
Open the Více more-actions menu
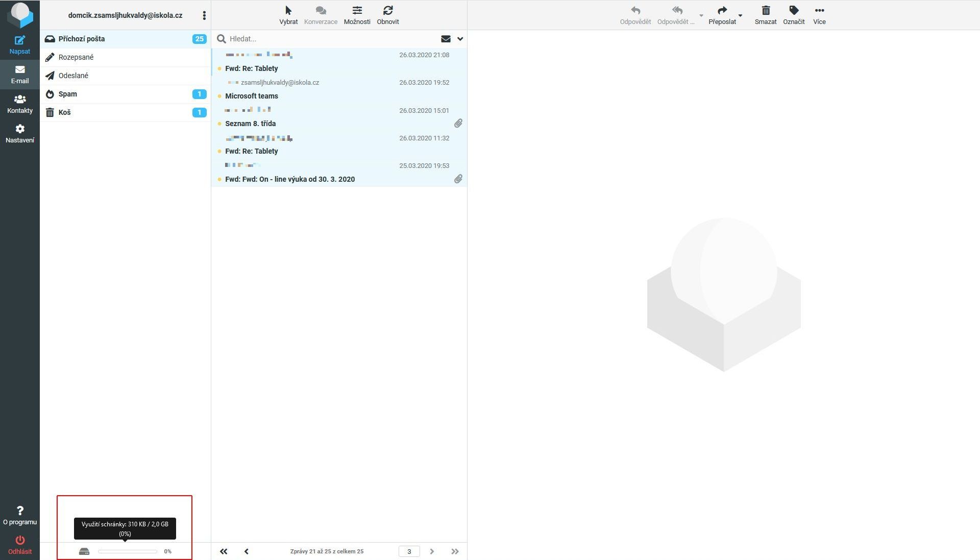pyautogui.click(x=819, y=15)
